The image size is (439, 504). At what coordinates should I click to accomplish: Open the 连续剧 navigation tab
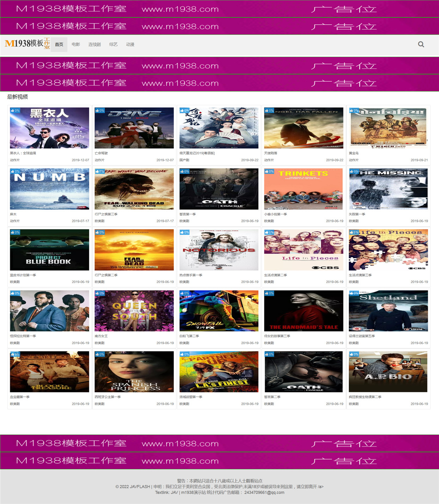click(x=94, y=44)
